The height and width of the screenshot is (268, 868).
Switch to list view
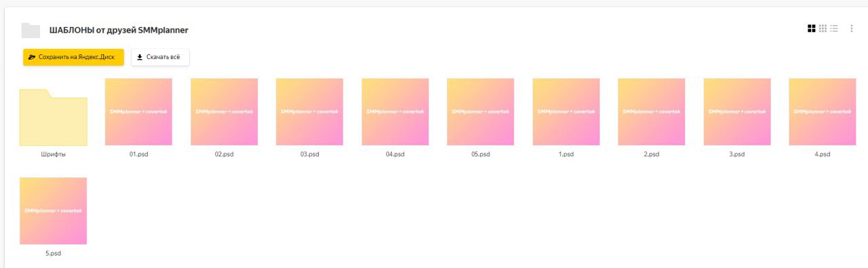tap(834, 28)
